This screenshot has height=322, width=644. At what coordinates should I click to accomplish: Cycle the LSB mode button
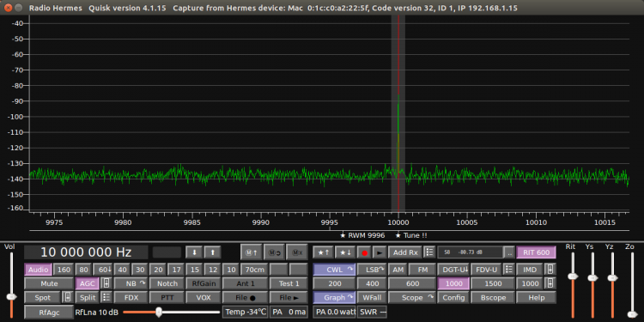pyautogui.click(x=371, y=270)
